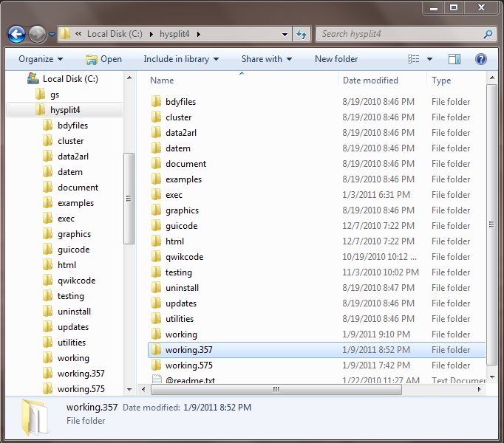Click date 1/3/2011 6:31 PM for exec
The width and height of the screenshot is (504, 443).
(x=376, y=195)
